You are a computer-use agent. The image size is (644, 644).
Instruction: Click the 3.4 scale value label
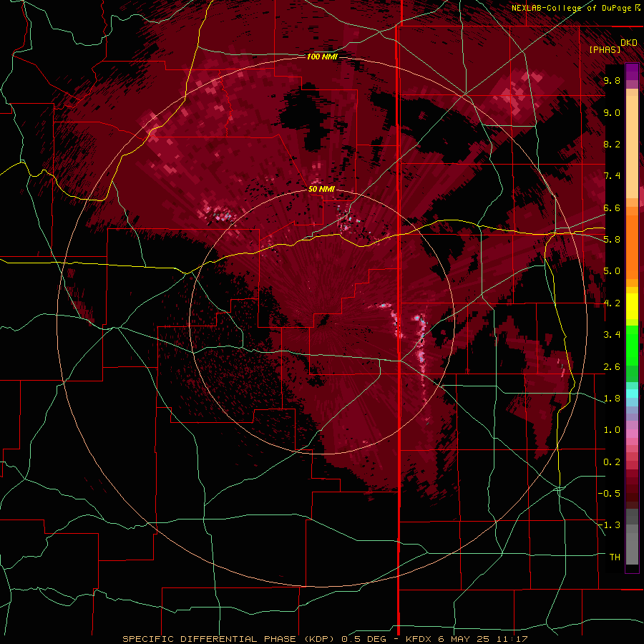[x=612, y=335]
